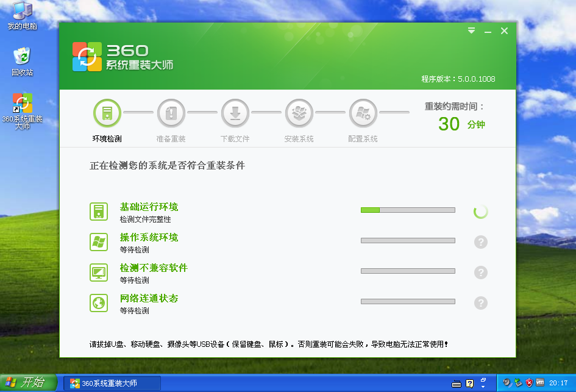Click the 30 分钟 estimated time value

[462, 124]
